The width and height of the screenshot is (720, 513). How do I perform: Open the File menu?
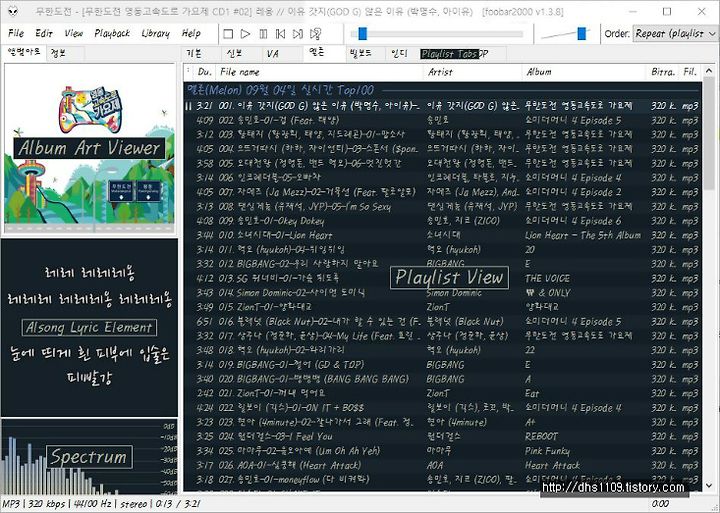pos(16,33)
